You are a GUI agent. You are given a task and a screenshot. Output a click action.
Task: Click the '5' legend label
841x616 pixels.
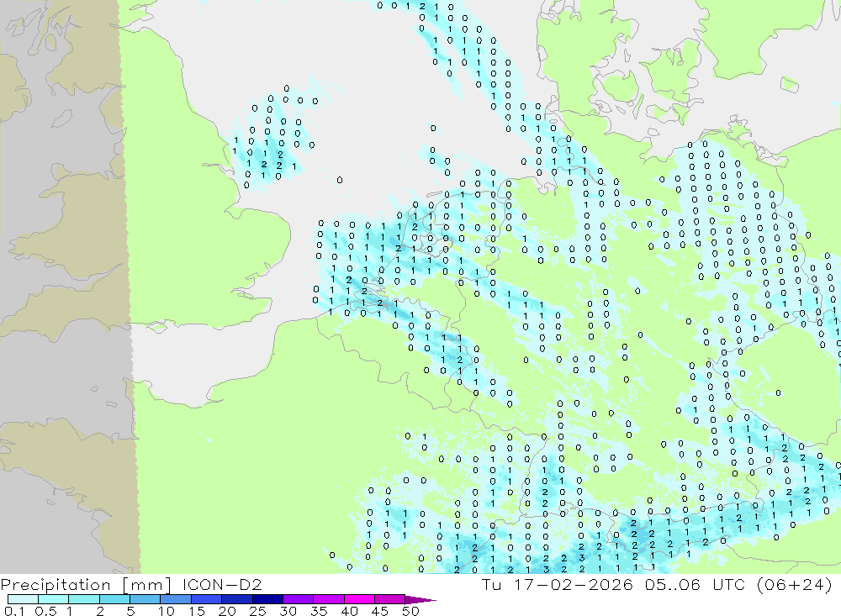(130, 611)
